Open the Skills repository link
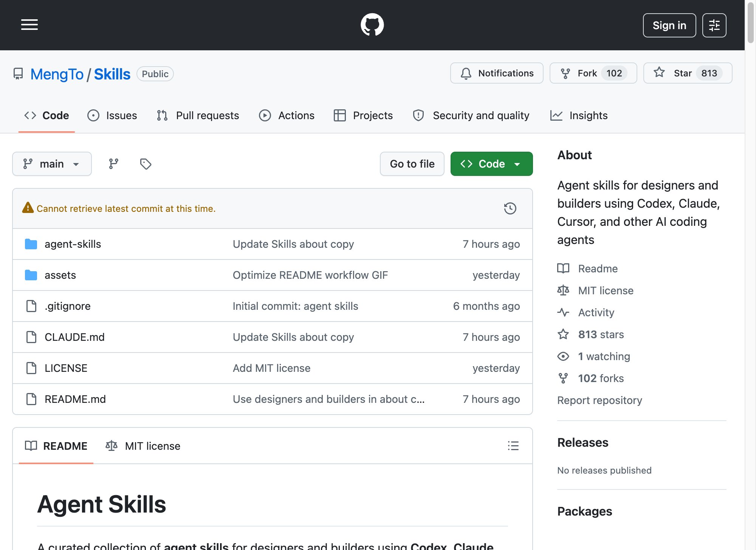This screenshot has height=550, width=756. click(112, 74)
